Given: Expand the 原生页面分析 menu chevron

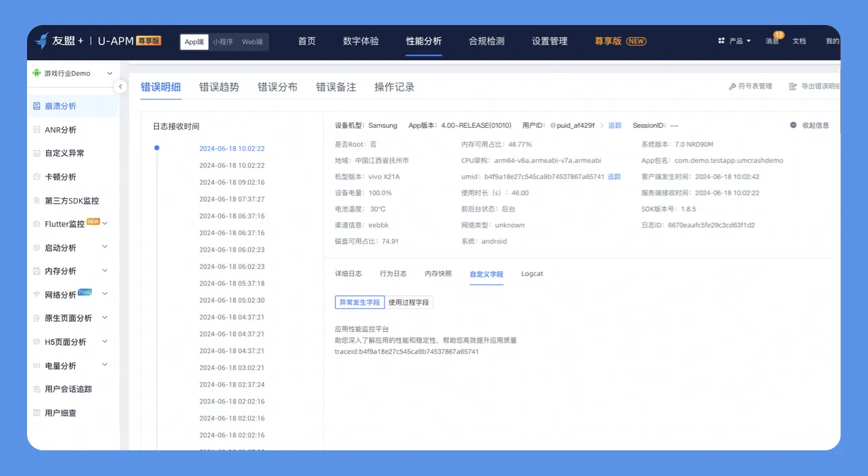Looking at the screenshot, I should point(105,318).
